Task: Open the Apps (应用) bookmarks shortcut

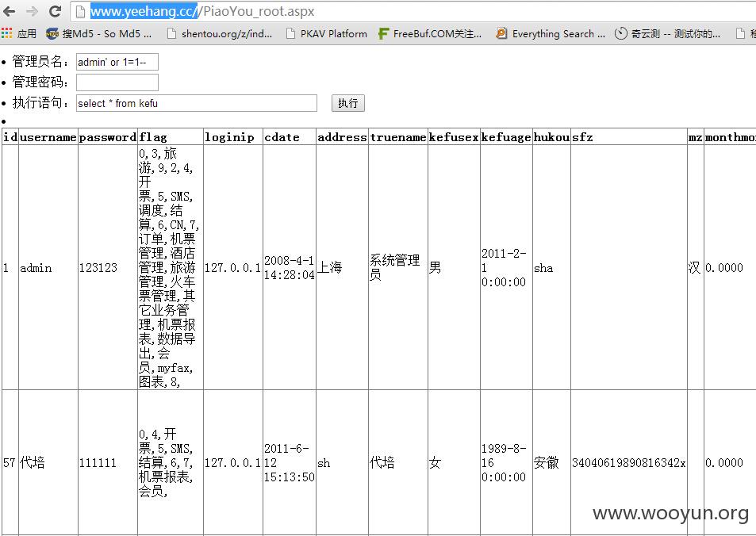Action: [x=19, y=34]
